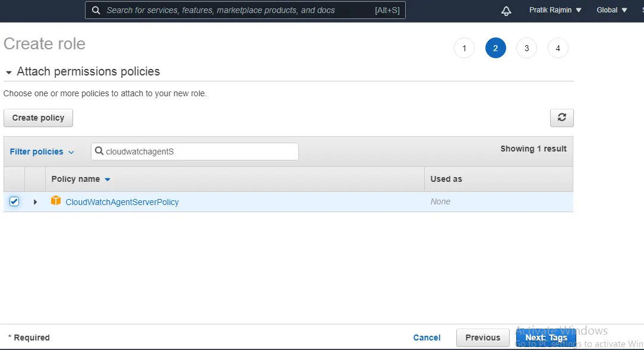Screen dimensions: 644x350
Task: Jump to step 4 in the wizard
Action: point(558,48)
